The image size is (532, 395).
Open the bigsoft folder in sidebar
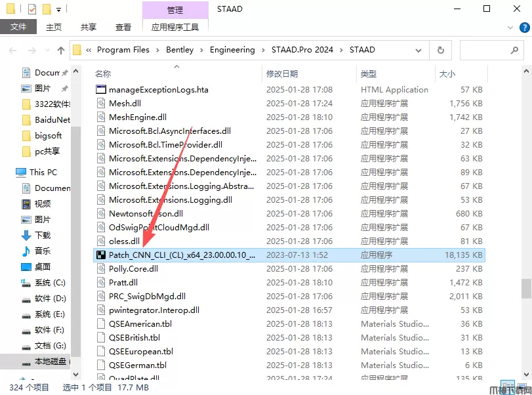coord(48,135)
